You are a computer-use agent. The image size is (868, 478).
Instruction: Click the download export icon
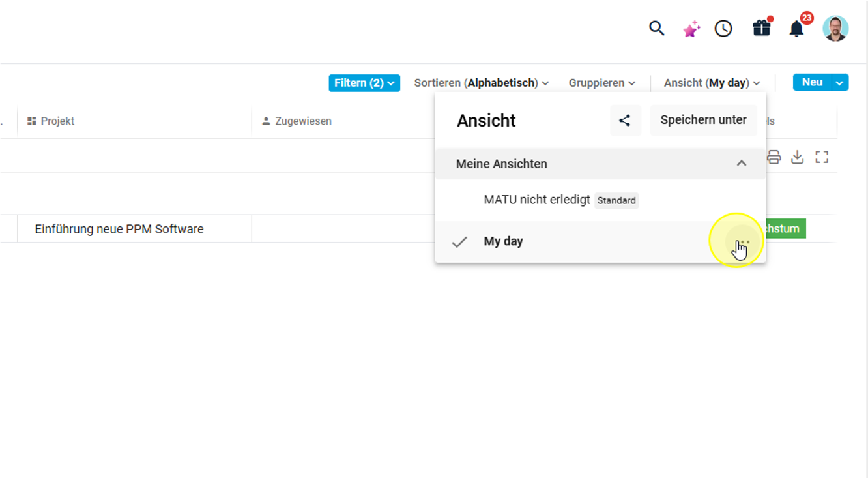tap(798, 157)
